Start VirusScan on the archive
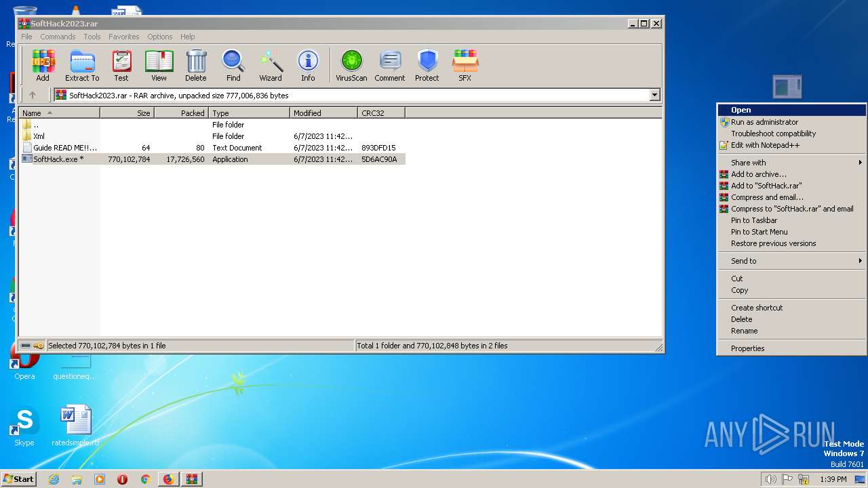The image size is (868, 488). 351,66
